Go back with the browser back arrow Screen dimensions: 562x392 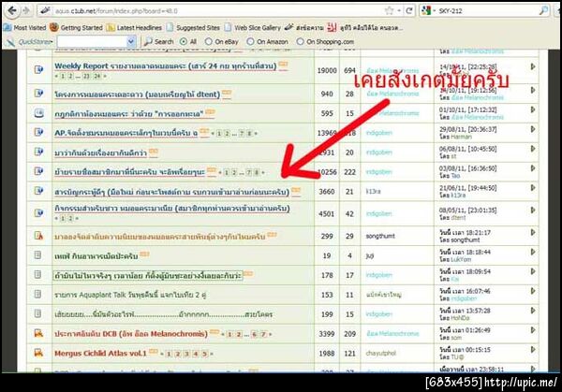(12, 10)
